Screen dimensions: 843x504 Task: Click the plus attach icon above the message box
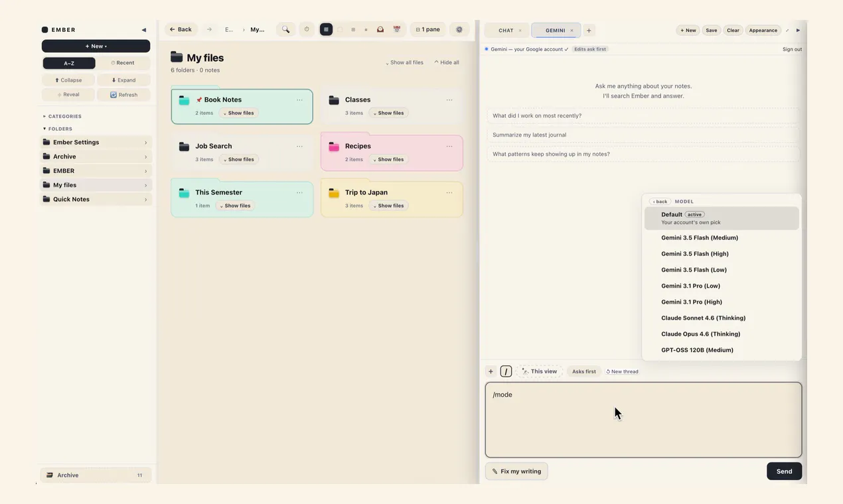491,371
